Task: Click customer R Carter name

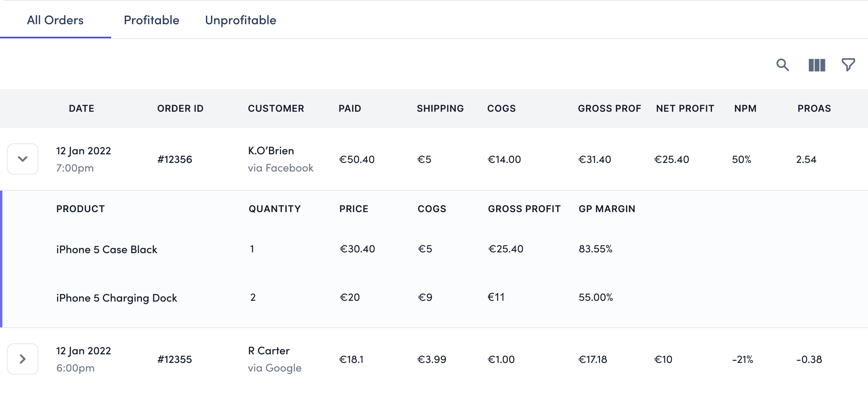Action: coord(269,351)
